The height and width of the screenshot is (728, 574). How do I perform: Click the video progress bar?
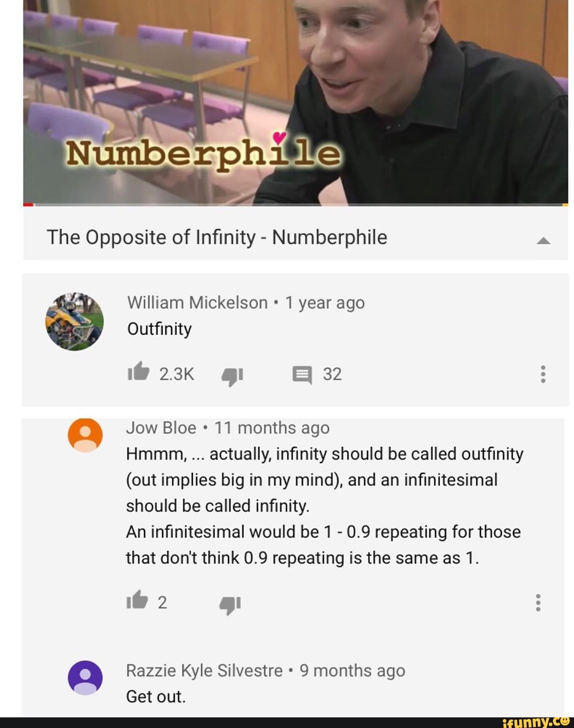pyautogui.click(x=296, y=204)
